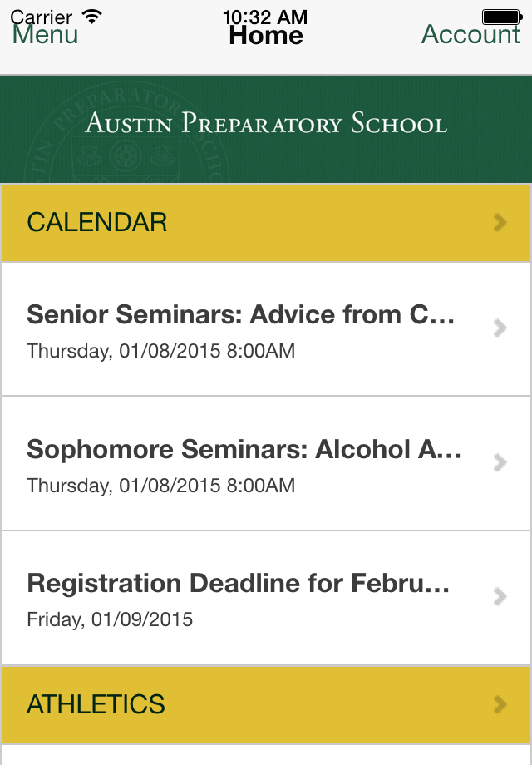Click chevron beside Sophomore Seminars event
The image size is (532, 765).
pyautogui.click(x=500, y=462)
